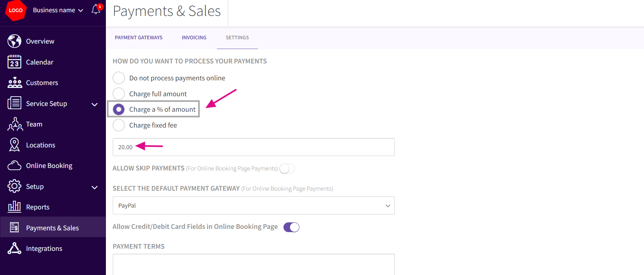Select 'Do not process payments online' option
Viewport: 644px width, 275px height.
point(119,78)
